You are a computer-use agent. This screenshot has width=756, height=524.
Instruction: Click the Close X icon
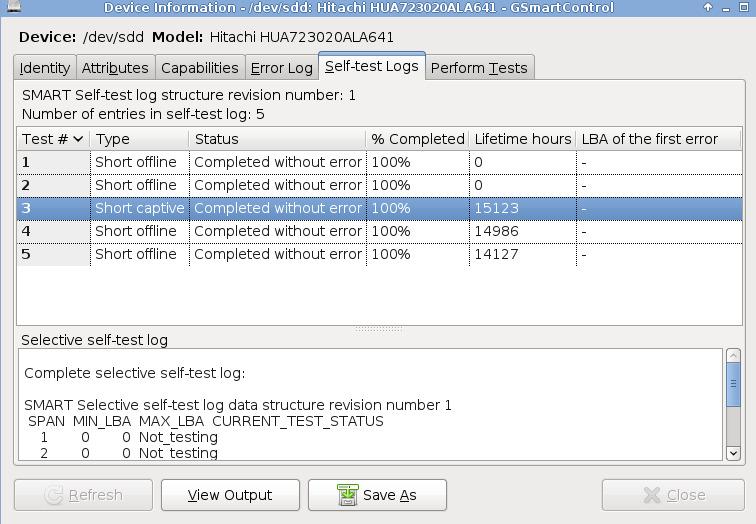point(652,495)
